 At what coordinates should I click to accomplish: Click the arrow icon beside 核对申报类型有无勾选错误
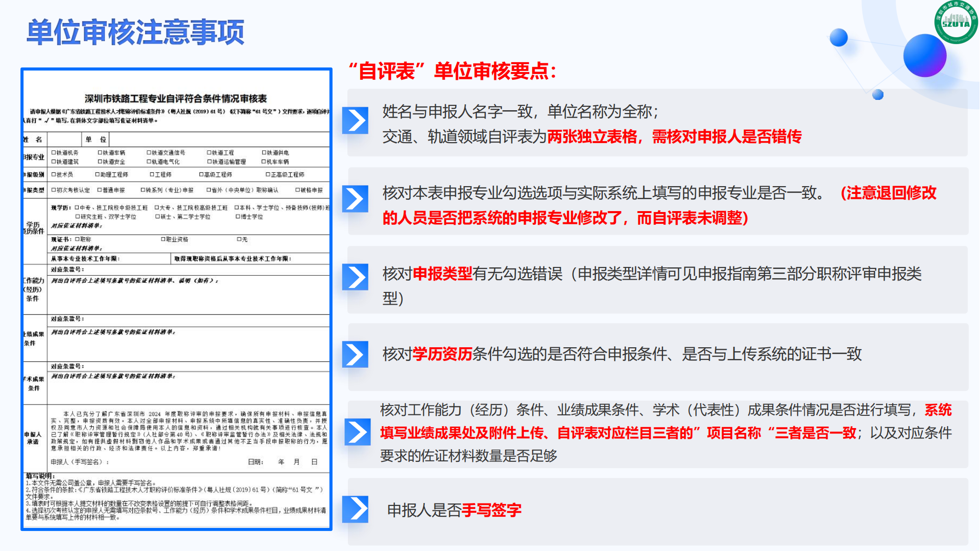tap(355, 277)
